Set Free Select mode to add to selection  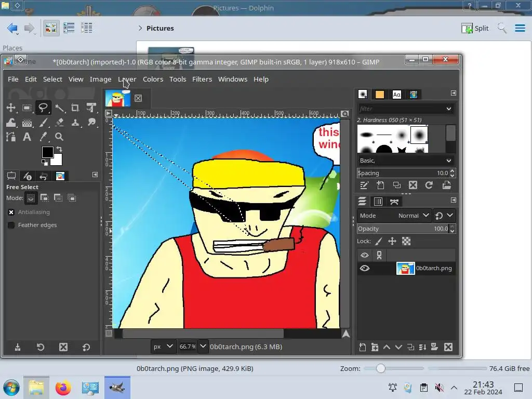coord(45,198)
